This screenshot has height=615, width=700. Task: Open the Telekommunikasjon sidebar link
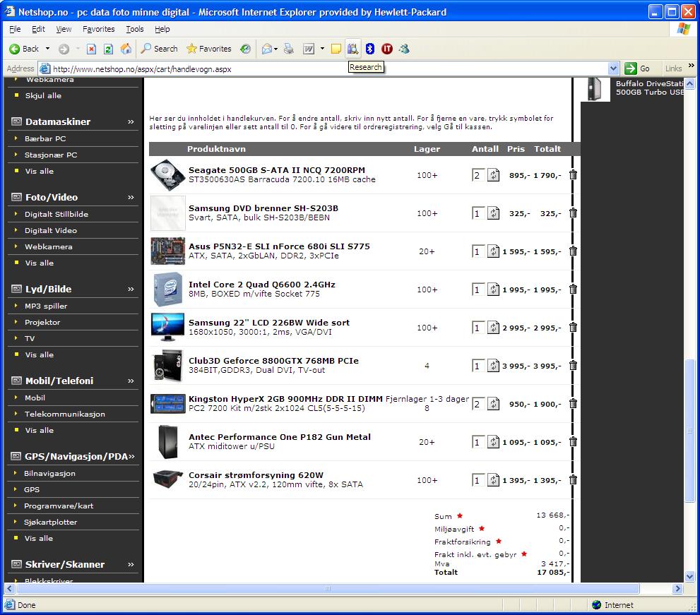pyautogui.click(x=65, y=414)
